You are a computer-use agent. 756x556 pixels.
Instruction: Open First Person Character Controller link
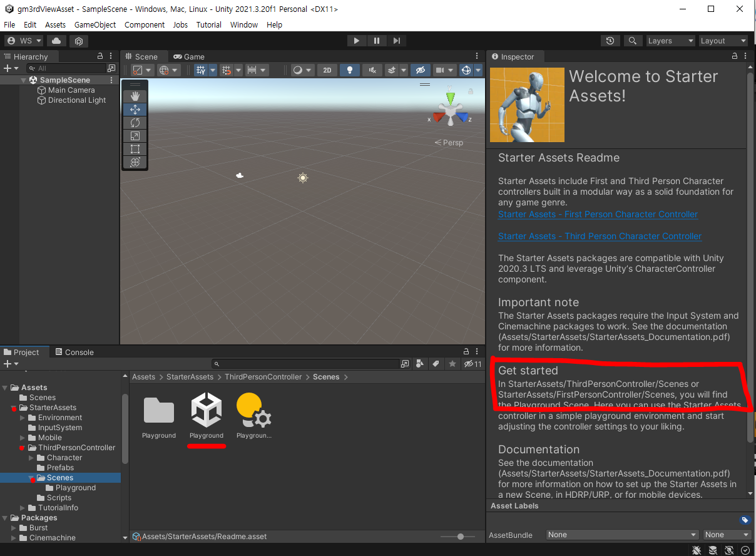(x=598, y=214)
